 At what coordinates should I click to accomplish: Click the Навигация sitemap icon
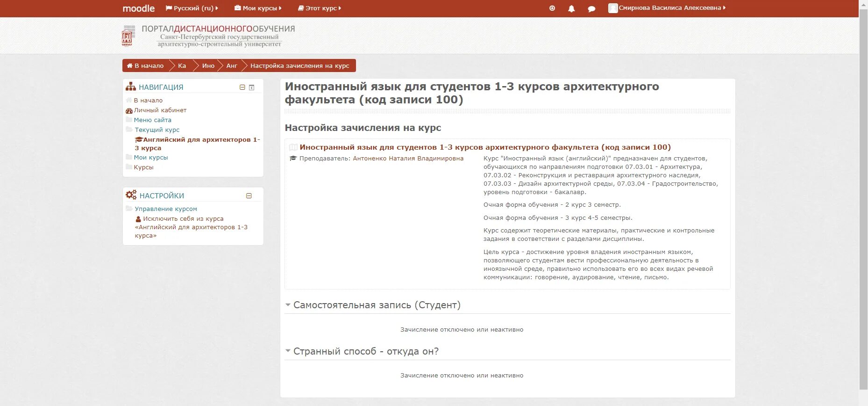pyautogui.click(x=131, y=87)
